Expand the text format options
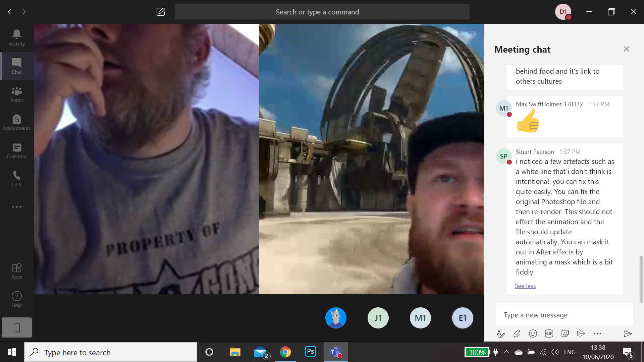 pos(500,333)
